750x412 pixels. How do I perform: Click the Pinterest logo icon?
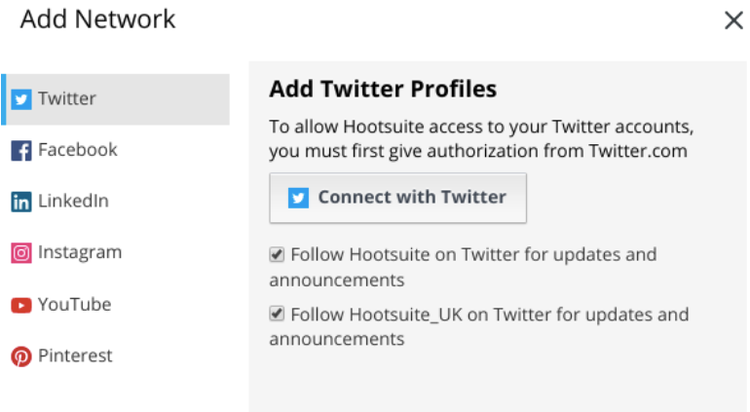(x=21, y=356)
